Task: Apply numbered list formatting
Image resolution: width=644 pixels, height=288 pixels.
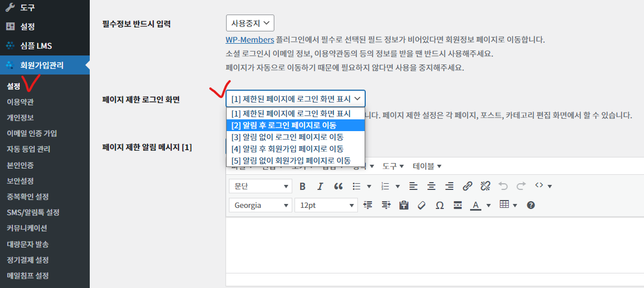Action: [x=385, y=186]
